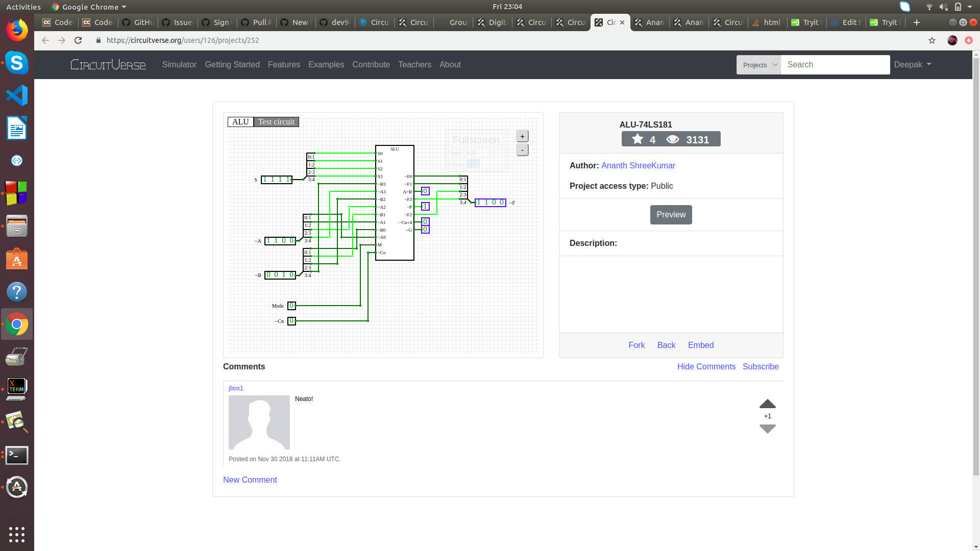Toggle the ~Cn input bit
The height and width of the screenshot is (551, 980).
[x=291, y=321]
